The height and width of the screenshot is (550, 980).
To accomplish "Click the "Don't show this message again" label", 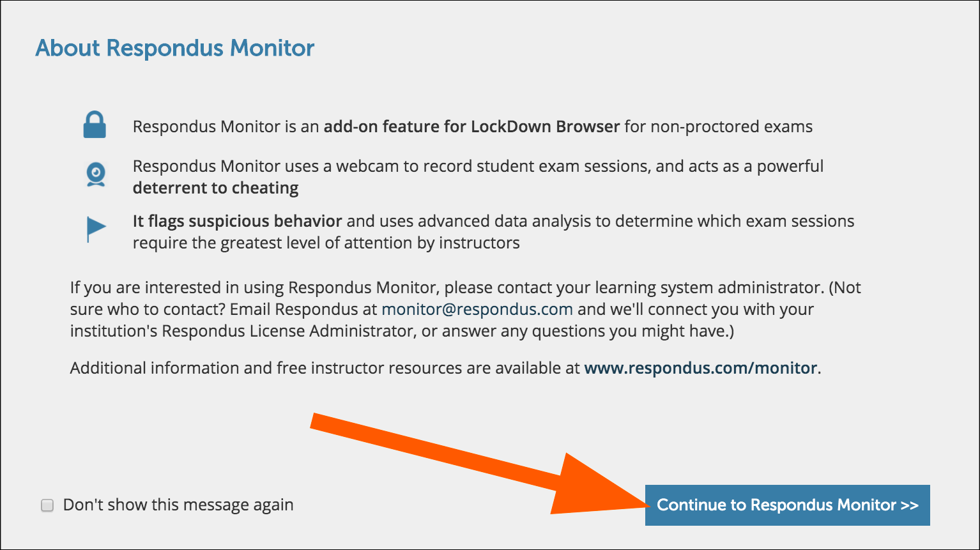I will pyautogui.click(x=178, y=505).
